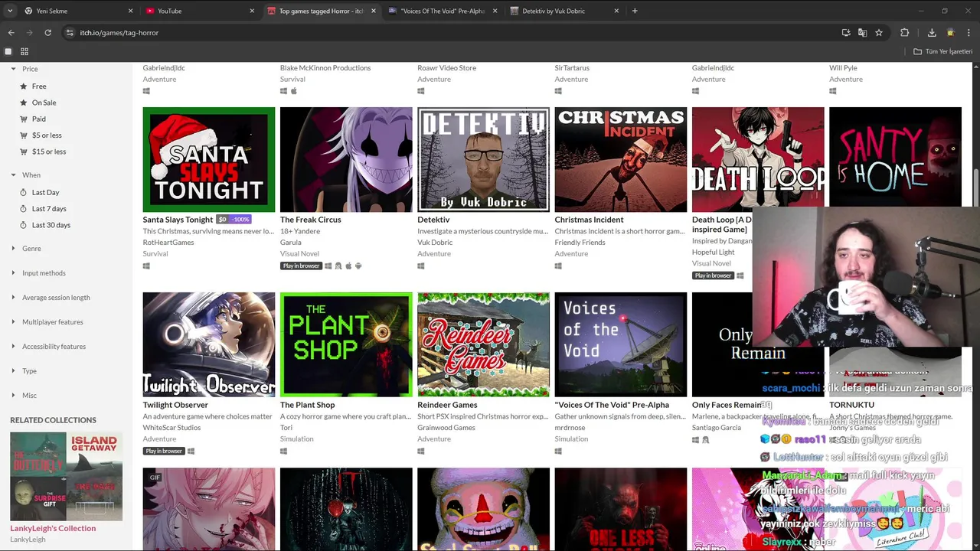Open the Reindeer Games thumbnail

(x=483, y=344)
